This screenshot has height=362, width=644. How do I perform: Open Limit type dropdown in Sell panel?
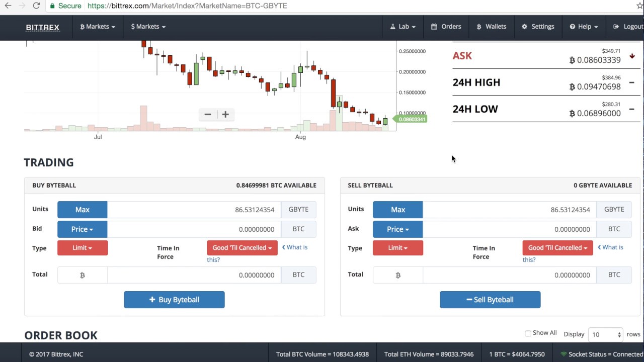click(398, 248)
